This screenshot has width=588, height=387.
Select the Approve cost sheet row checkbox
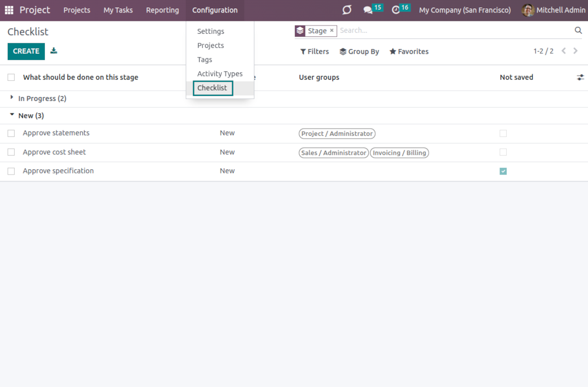point(11,152)
